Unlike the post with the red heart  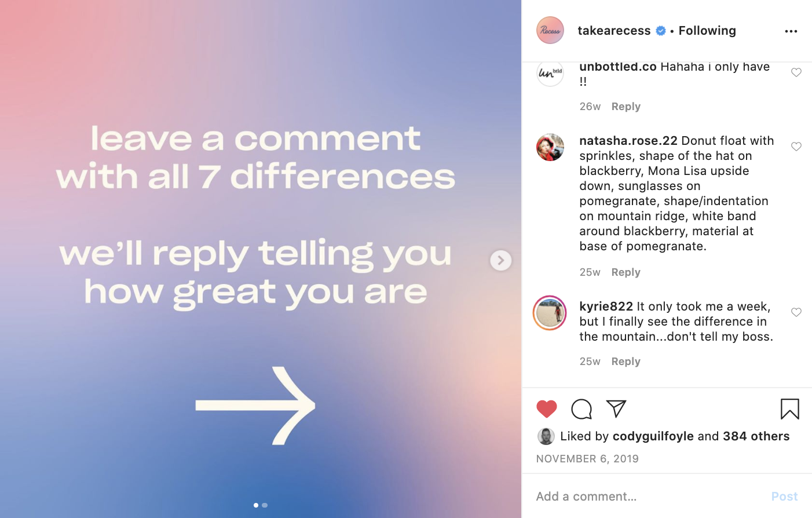point(546,409)
